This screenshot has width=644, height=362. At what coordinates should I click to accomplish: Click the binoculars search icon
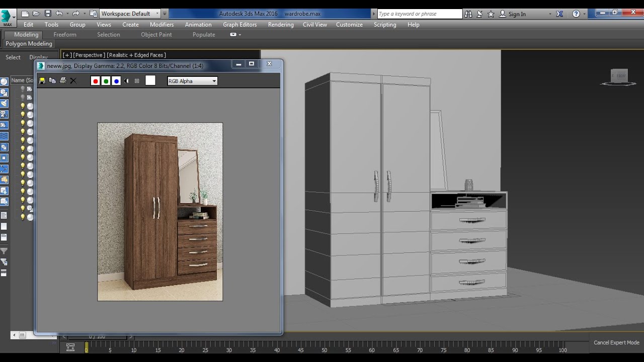[x=468, y=14]
